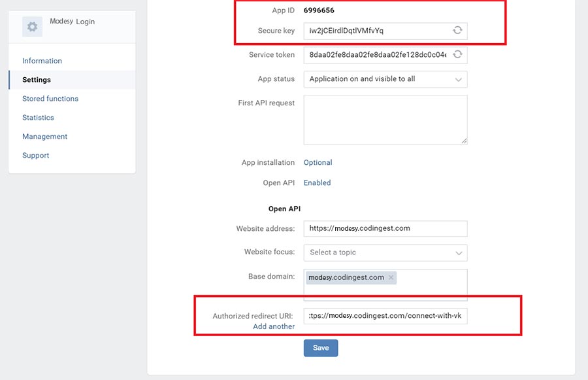Open the Statistics sidebar item
Image resolution: width=588 pixels, height=380 pixels.
pyautogui.click(x=38, y=118)
